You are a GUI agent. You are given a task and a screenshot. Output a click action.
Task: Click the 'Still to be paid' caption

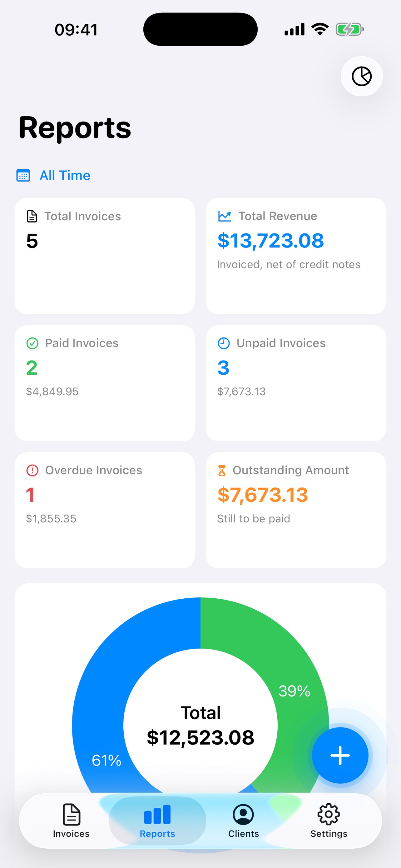(x=254, y=519)
